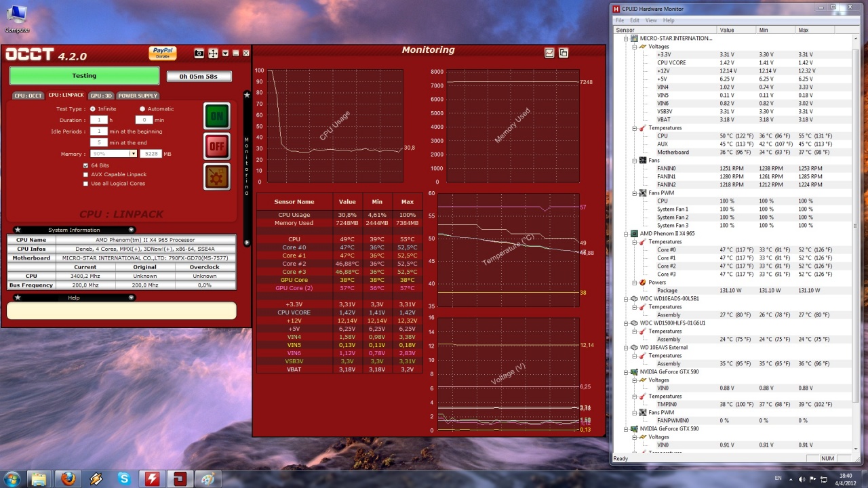868x488 pixels.
Task: Click the AMD Phenom processor chip icon
Action: pos(634,234)
